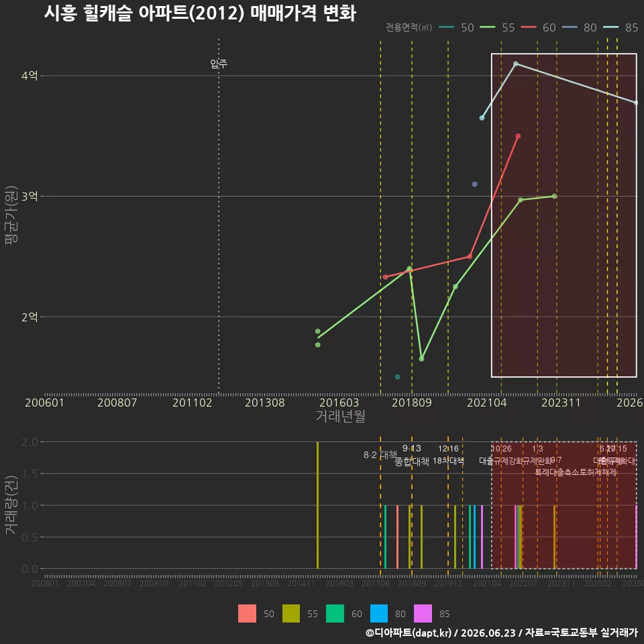Select the 전용면적(㎡) legend title
644x644 pixels.
coord(409,28)
